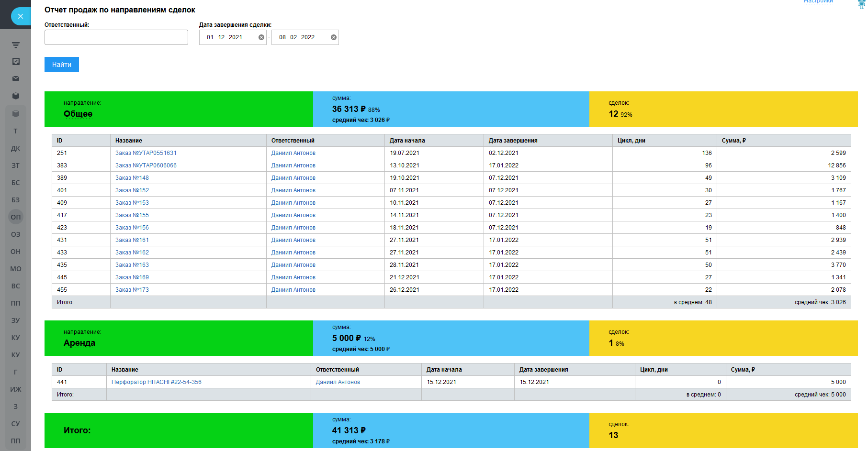
Task: Open the tasks checkmark icon in sidebar
Action: (x=16, y=62)
